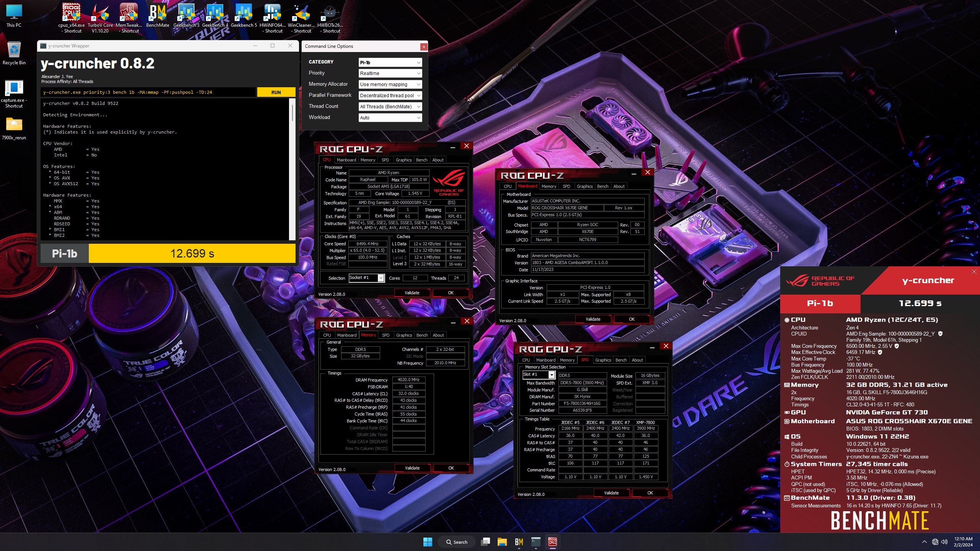Open network status tray icon
980x551 pixels.
(935, 542)
